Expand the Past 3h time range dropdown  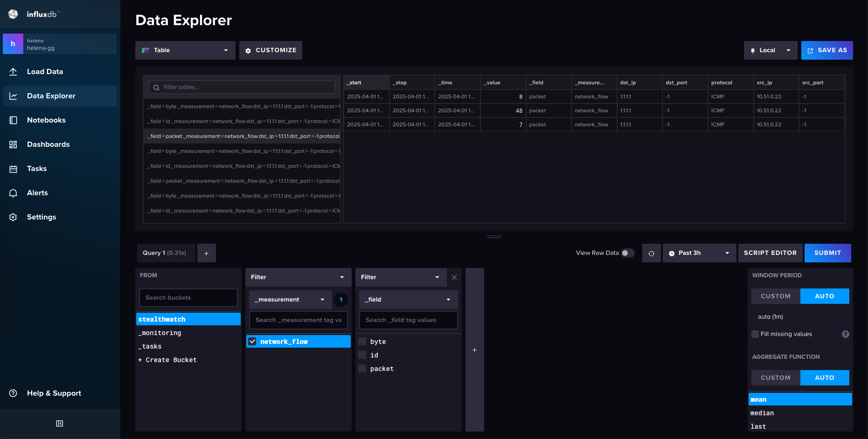tap(699, 253)
